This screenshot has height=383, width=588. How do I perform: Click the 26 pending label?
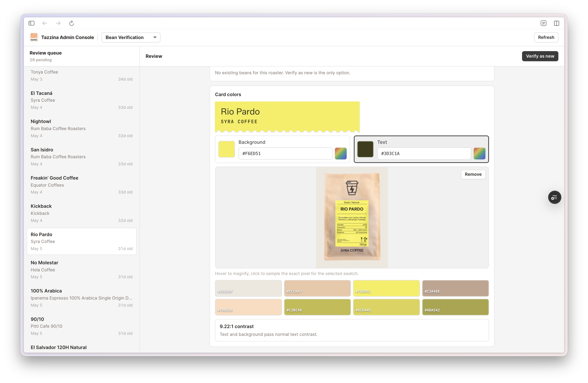[x=41, y=60]
